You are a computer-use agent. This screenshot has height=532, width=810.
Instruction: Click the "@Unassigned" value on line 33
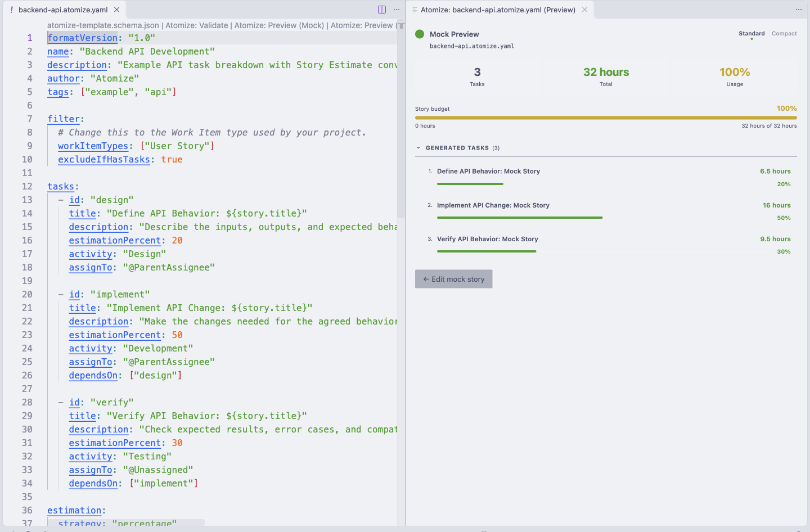(x=158, y=470)
